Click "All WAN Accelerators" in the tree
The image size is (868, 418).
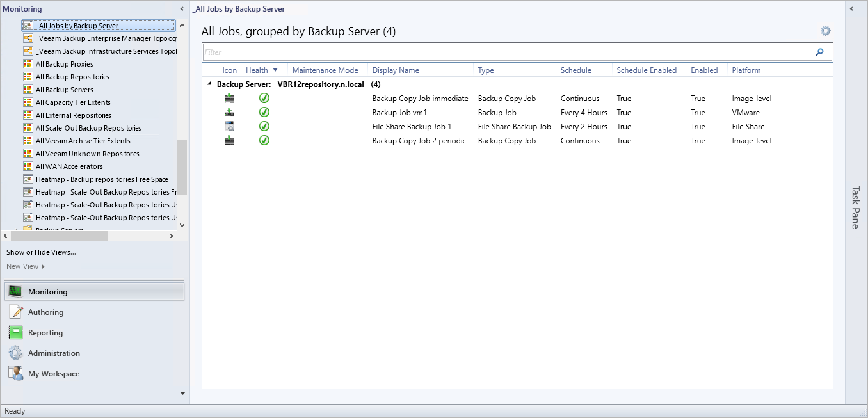point(69,166)
